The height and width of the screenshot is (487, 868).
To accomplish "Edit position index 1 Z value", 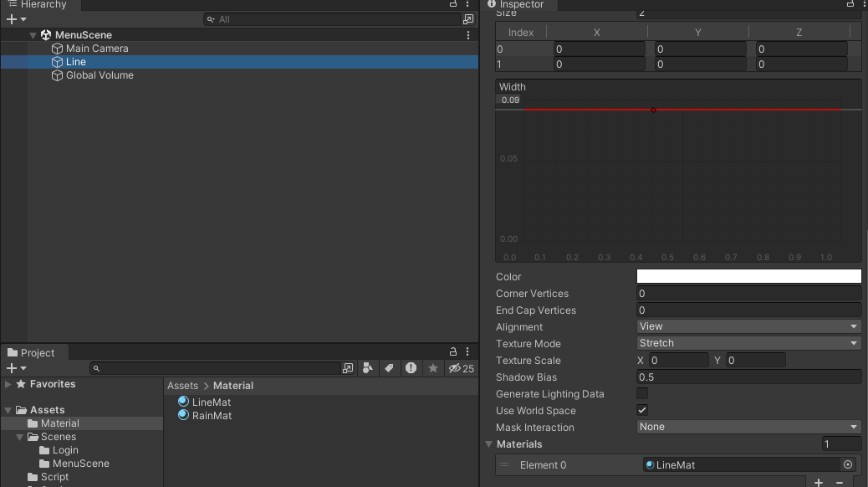I will click(x=802, y=64).
